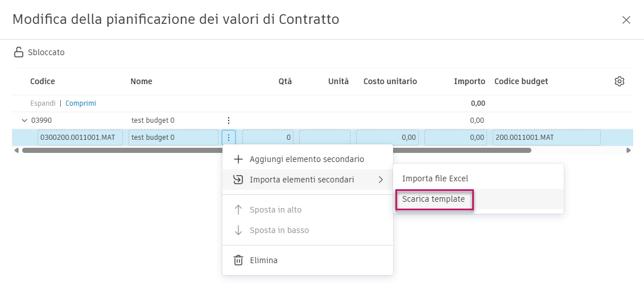
Task: Collapse the 03990 tree row chevron
Action: (x=24, y=120)
